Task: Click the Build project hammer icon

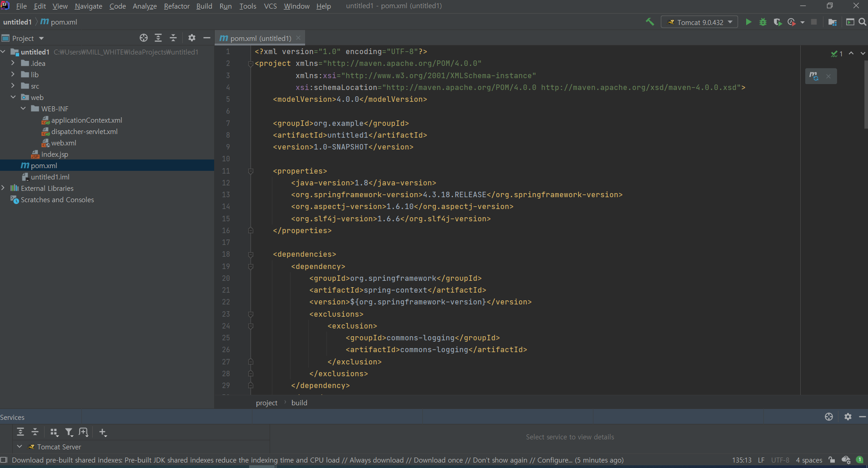Action: pyautogui.click(x=650, y=22)
